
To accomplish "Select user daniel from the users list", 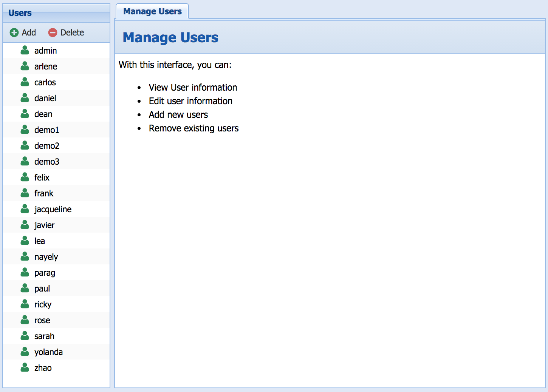I will [45, 98].
